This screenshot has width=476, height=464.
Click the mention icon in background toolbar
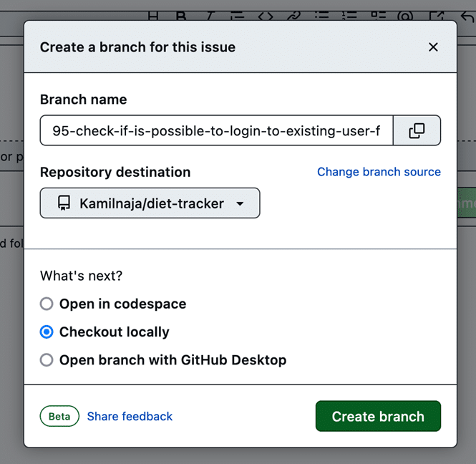point(406,16)
